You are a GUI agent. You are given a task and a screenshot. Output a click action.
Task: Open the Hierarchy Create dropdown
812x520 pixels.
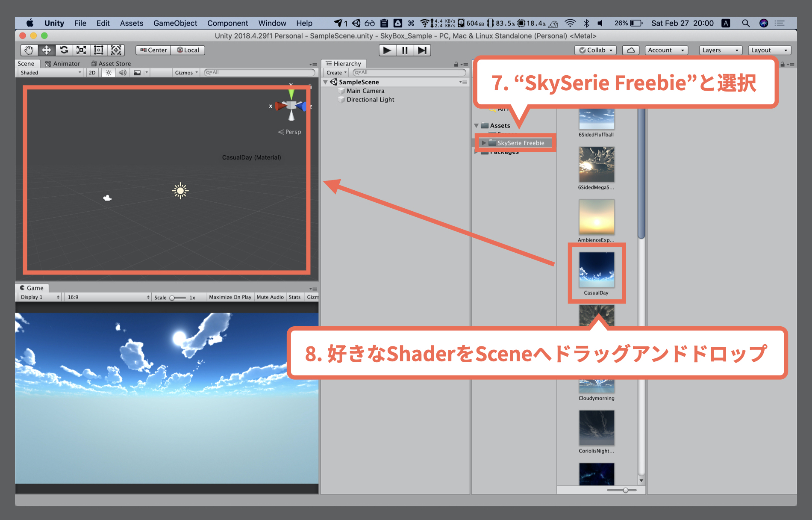pyautogui.click(x=336, y=73)
